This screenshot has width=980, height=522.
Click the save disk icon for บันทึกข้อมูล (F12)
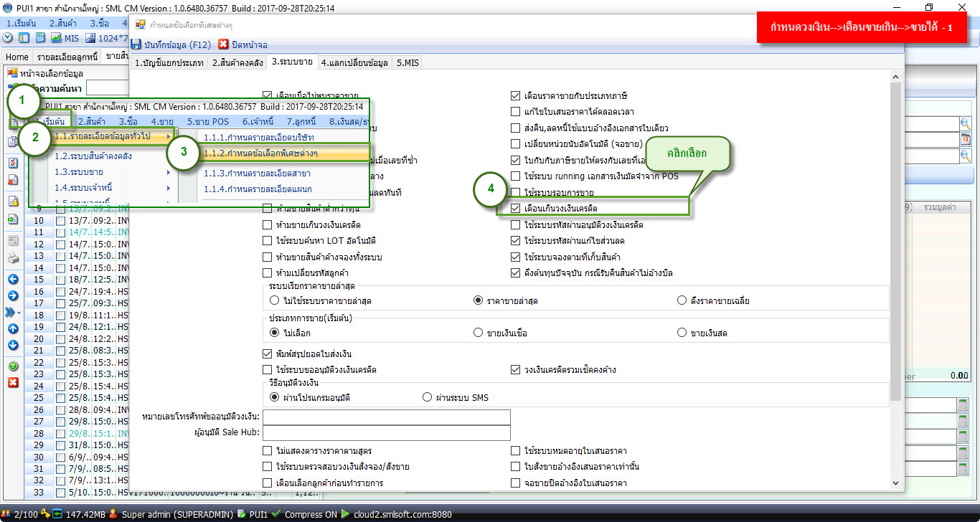coord(136,44)
